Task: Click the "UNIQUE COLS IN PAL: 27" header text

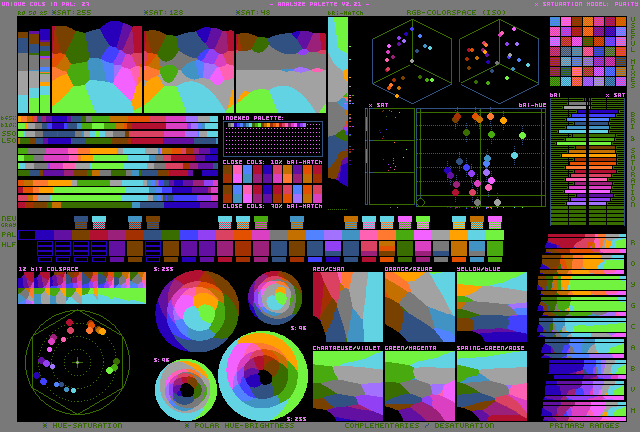Action: coord(46,4)
